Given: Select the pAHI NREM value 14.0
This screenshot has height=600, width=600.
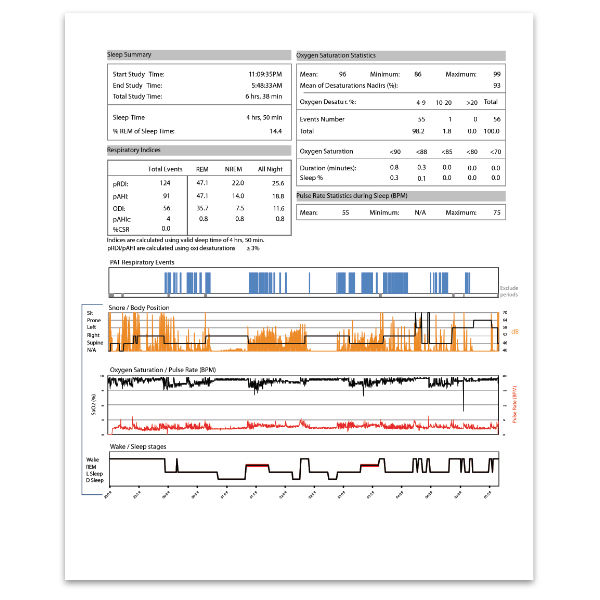Looking at the screenshot, I should pyautogui.click(x=238, y=196).
